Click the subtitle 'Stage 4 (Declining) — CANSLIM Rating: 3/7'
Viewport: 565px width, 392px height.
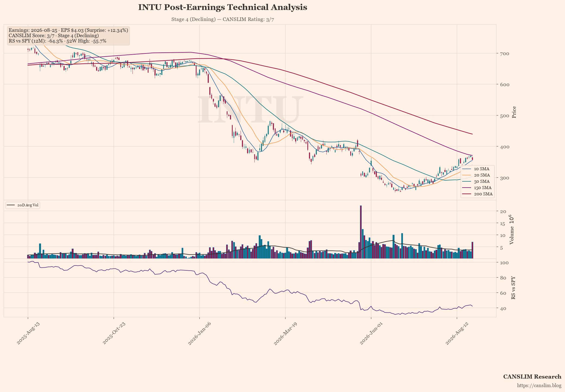(x=223, y=19)
